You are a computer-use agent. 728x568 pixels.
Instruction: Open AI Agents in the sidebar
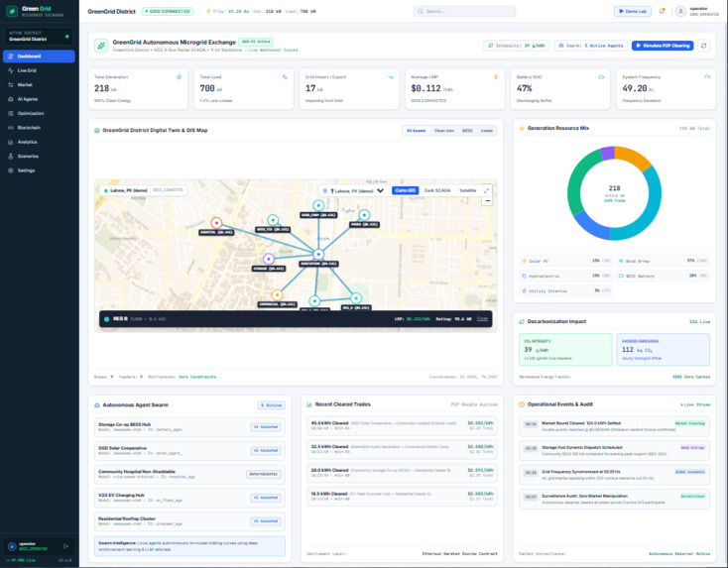[39, 99]
